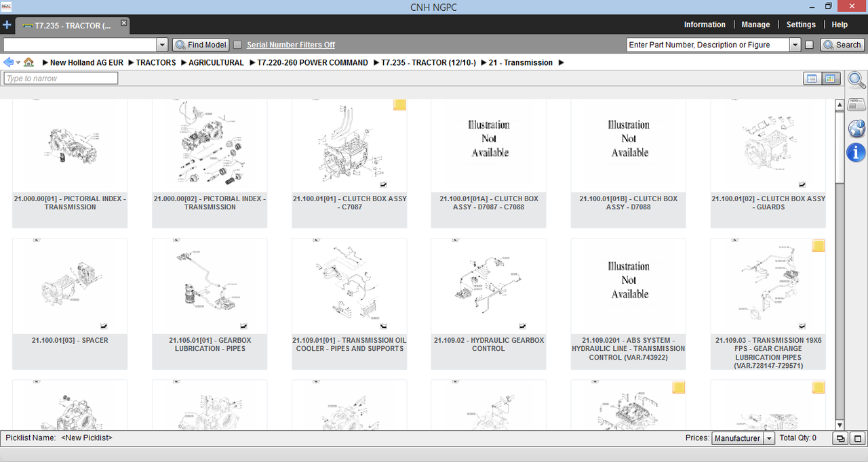This screenshot has width=868, height=462.
Task: Go back using the blue arrow icon
Action: (8, 62)
